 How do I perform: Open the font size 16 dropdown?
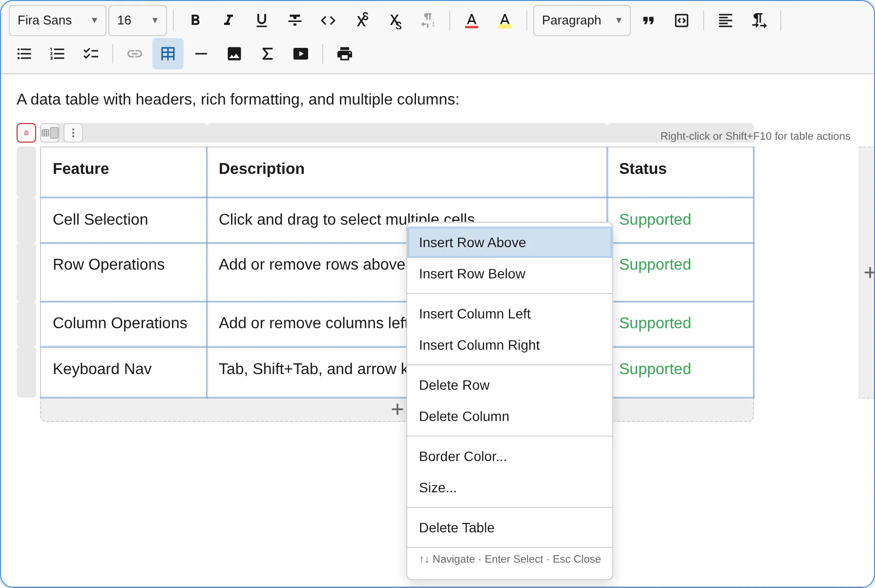[138, 21]
